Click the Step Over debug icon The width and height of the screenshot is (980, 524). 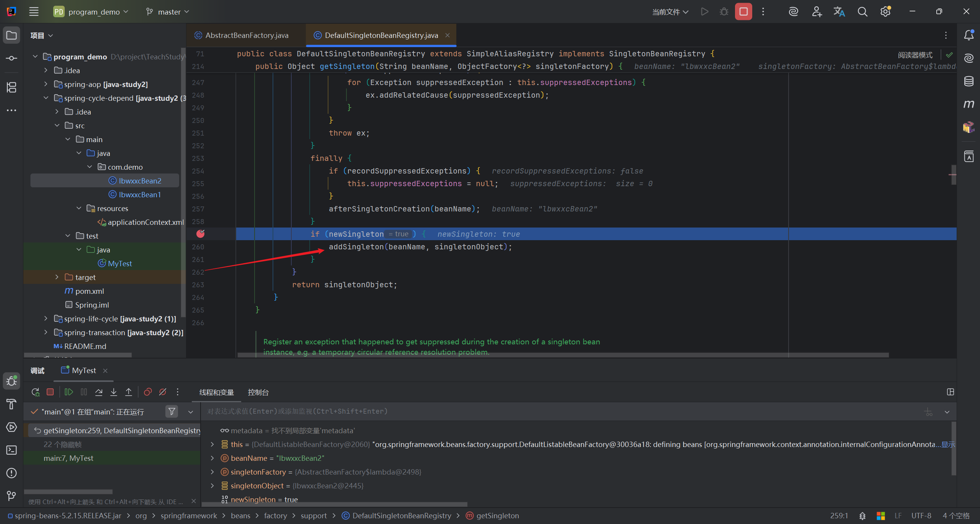[99, 392]
